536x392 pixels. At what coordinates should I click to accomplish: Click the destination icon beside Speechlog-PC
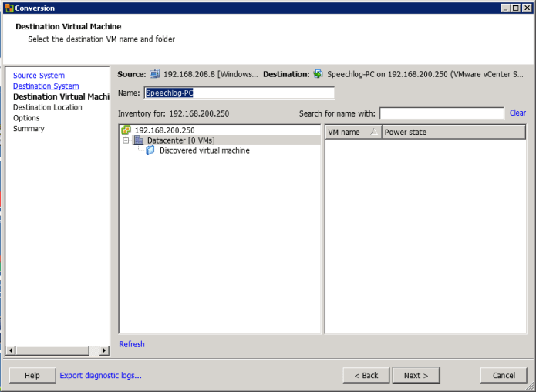pyautogui.click(x=318, y=74)
